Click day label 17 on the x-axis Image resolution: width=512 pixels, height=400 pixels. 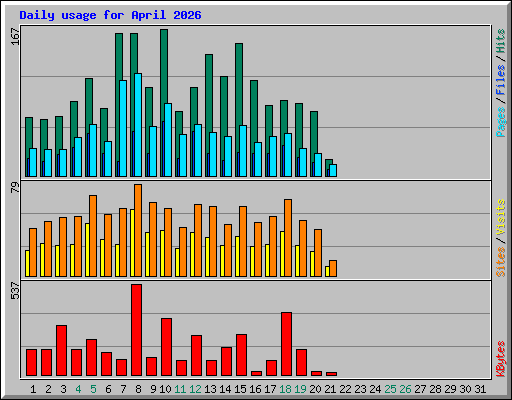(x=270, y=389)
